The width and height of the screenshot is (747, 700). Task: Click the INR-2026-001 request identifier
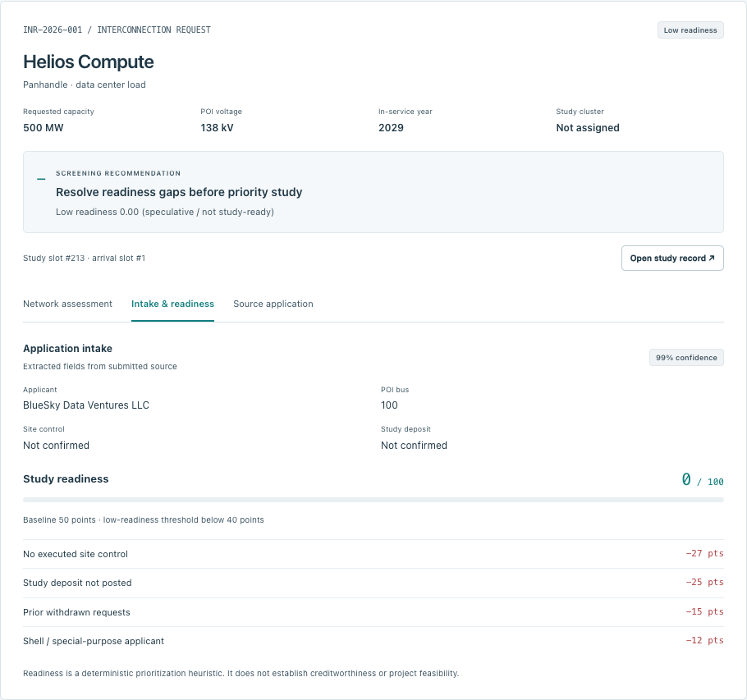pos(53,30)
